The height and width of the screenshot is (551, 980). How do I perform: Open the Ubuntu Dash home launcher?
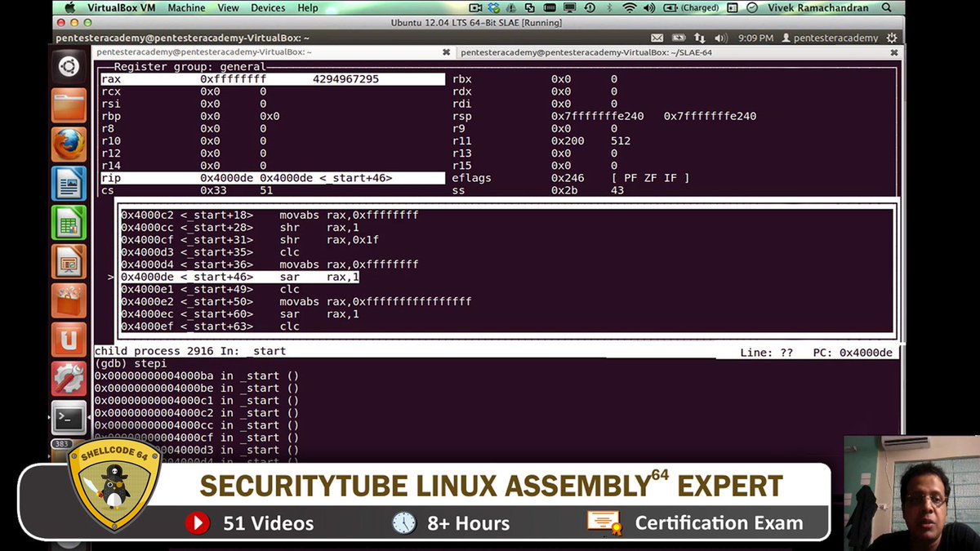69,67
